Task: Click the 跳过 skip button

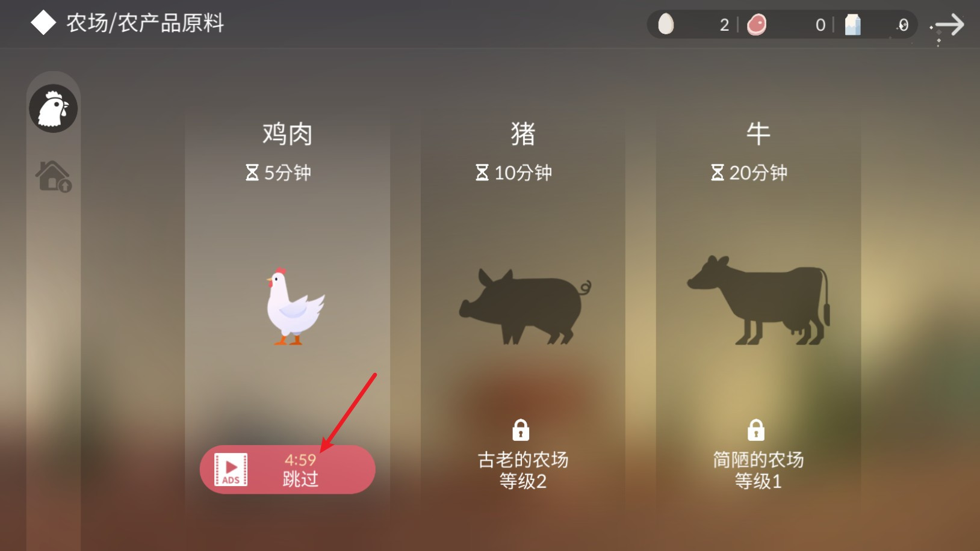Action: (288, 470)
